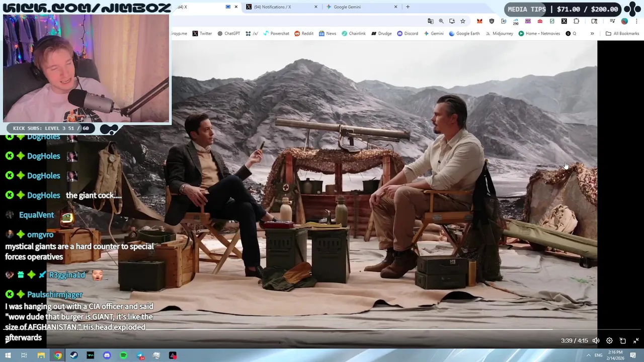Open the Discord bookmark

[408, 34]
